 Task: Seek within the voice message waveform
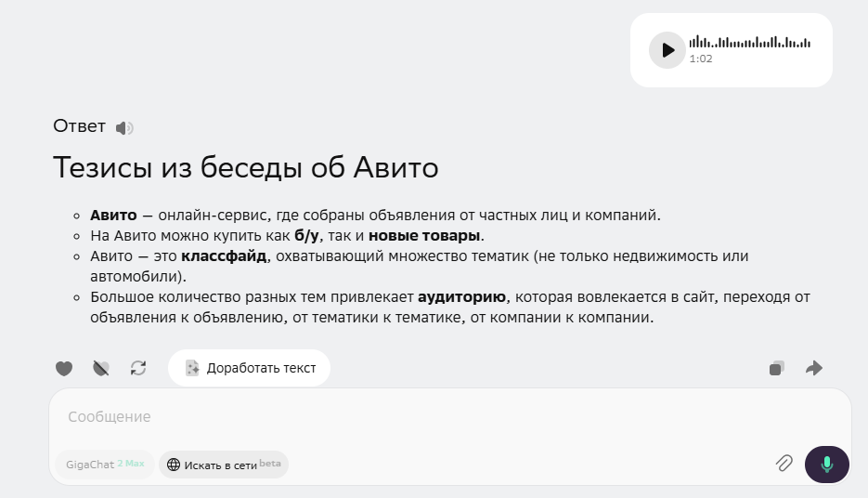[749, 42]
